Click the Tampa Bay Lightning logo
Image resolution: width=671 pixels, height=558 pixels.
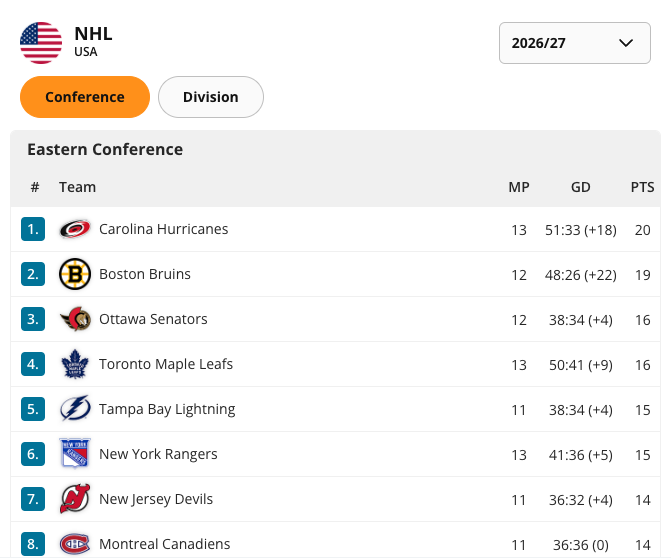[x=75, y=409]
